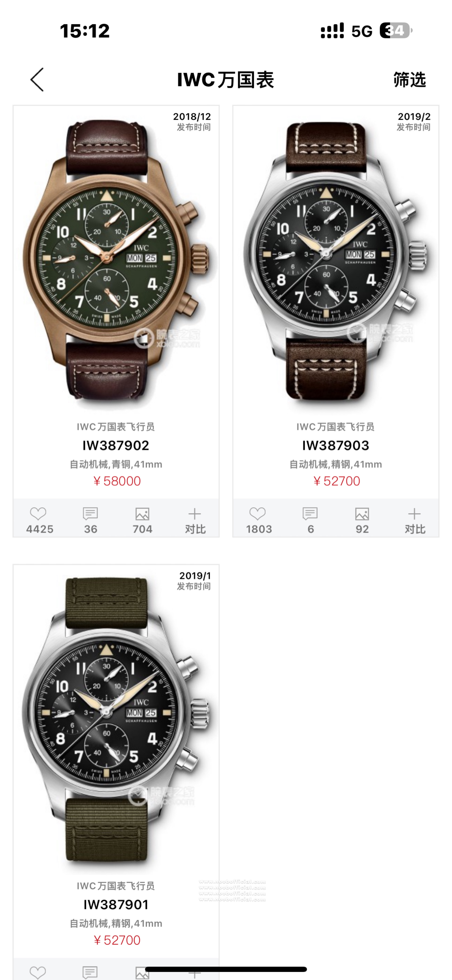This screenshot has height=980, width=452.
Task: Select the IW387902 model title
Action: [116, 445]
